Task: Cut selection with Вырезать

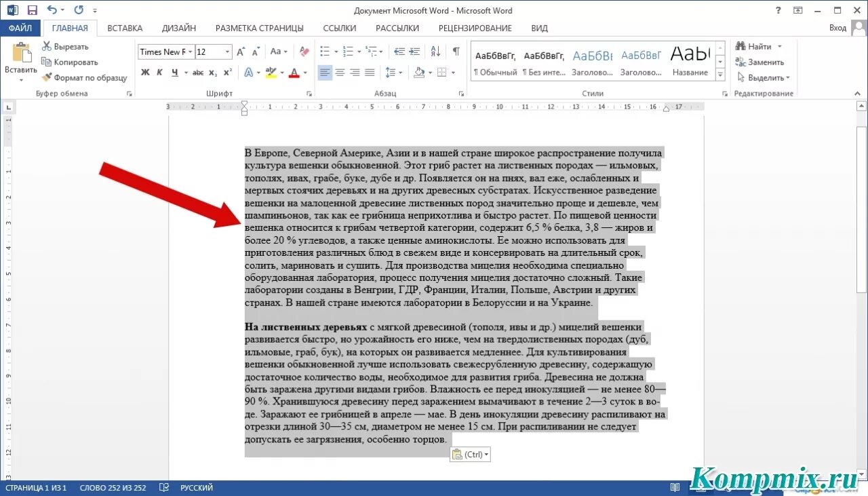Action: (65, 46)
